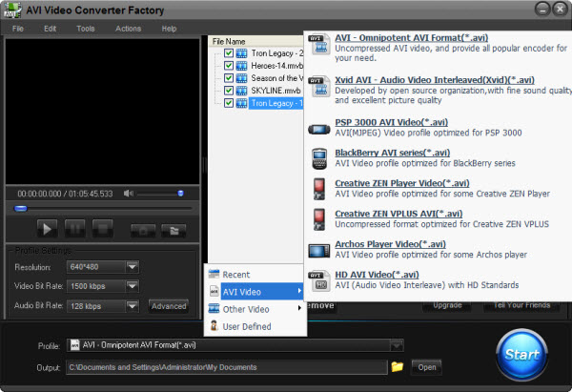This screenshot has width=572, height=392.
Task: Pause the video preview
Action: (x=74, y=229)
